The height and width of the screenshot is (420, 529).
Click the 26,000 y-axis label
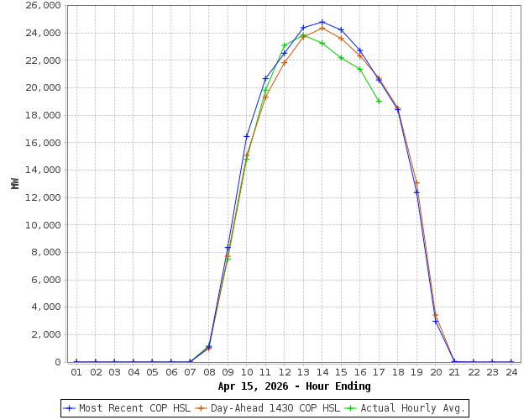point(43,6)
